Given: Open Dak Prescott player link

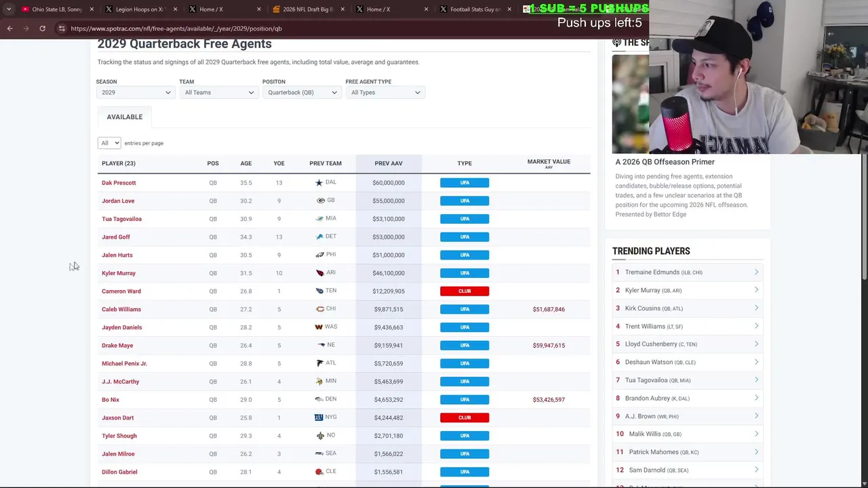Looking at the screenshot, I should (x=119, y=183).
